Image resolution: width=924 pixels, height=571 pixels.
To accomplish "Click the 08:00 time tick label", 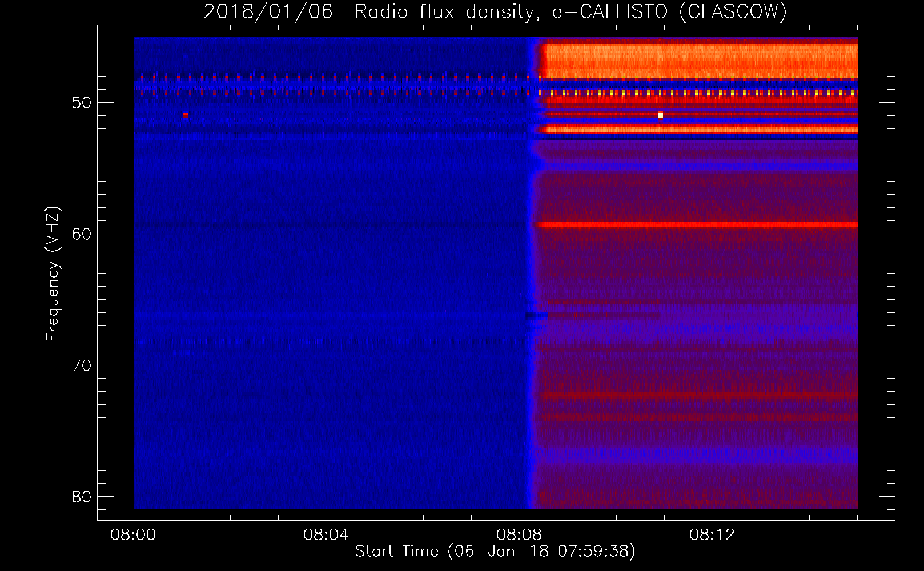I will coord(134,535).
